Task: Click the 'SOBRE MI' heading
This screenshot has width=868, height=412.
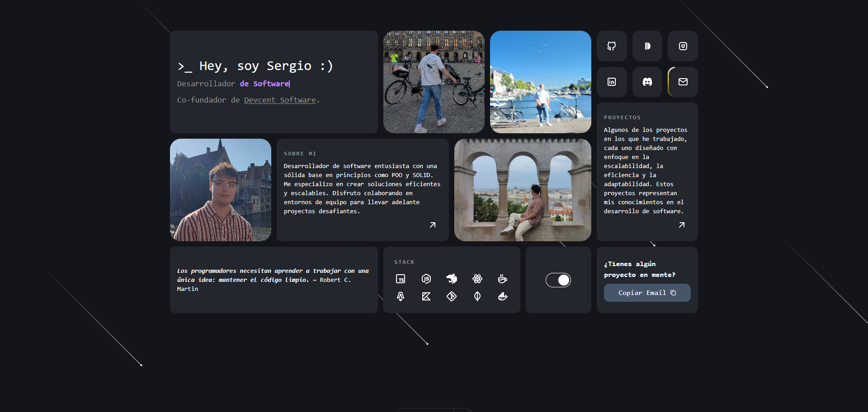Action: 300,154
